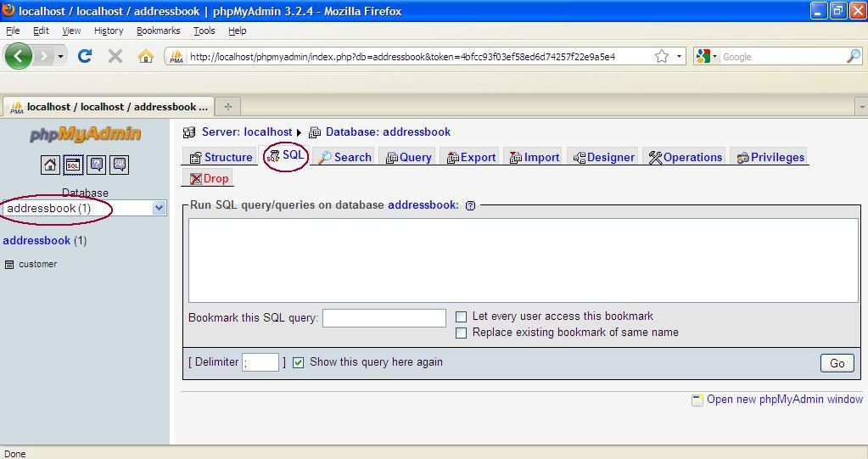Open back/forward history dropdown arrow
The height and width of the screenshot is (459, 868).
(60, 57)
